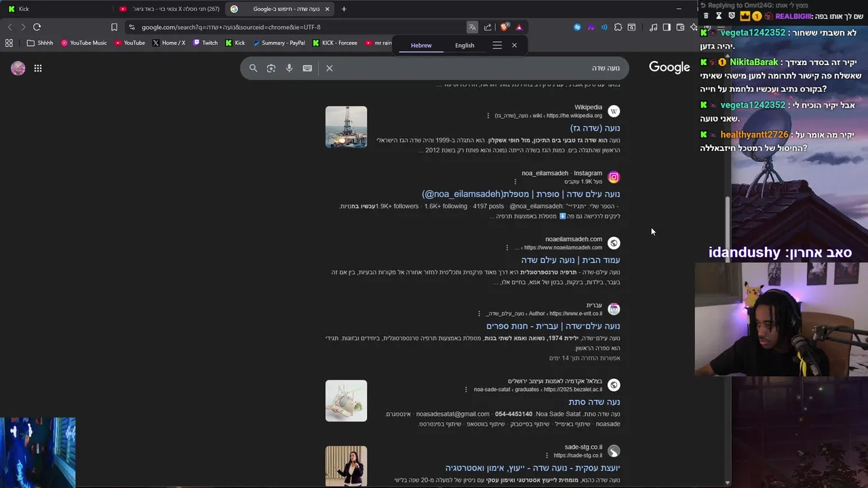Click the phone number 054-4453140

514,414
